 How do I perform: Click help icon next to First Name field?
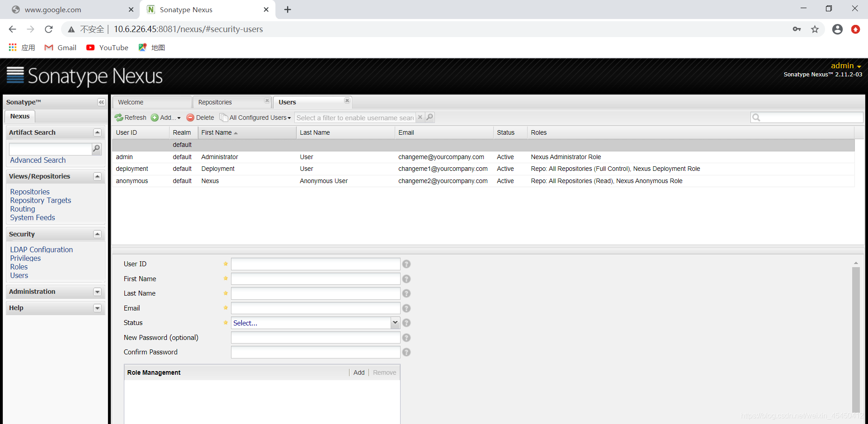(406, 279)
